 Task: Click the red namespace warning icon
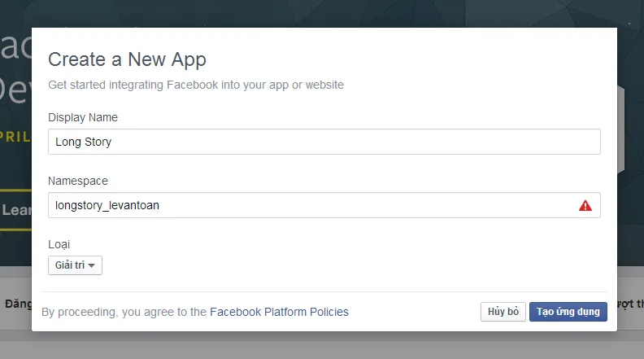click(585, 206)
